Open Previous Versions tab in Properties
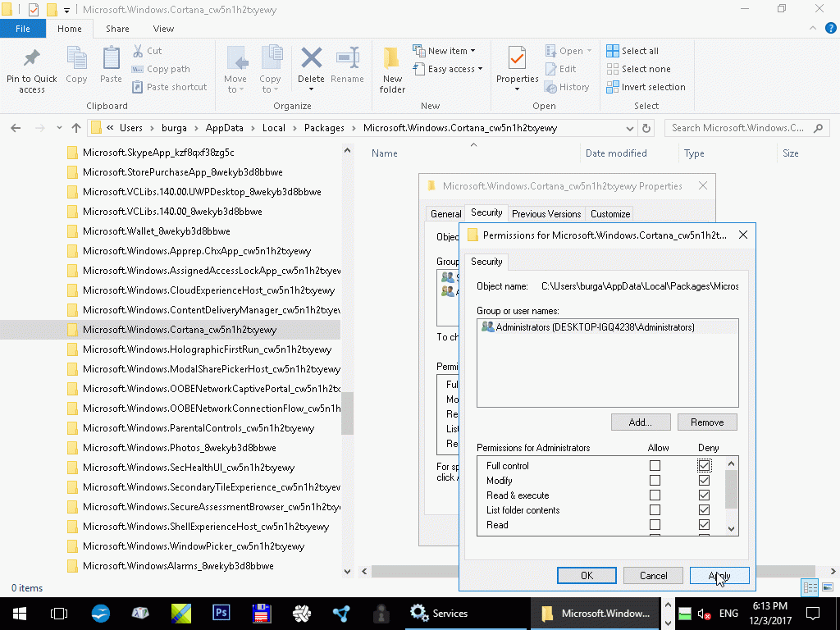The image size is (840, 630). tap(546, 214)
